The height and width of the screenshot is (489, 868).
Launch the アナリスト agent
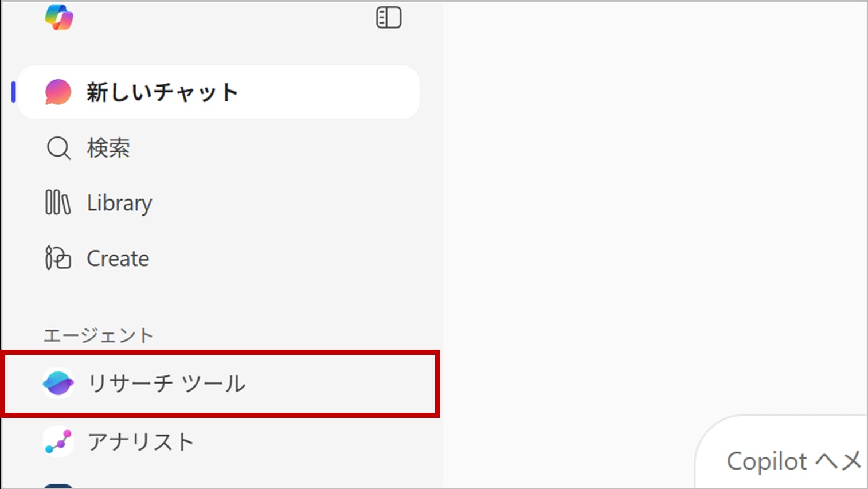[140, 442]
